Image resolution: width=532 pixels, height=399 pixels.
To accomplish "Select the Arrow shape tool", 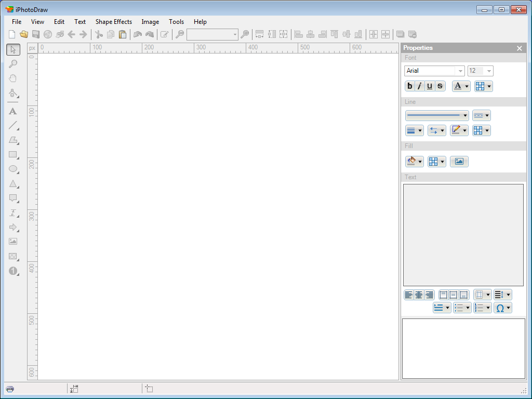I will click(13, 227).
